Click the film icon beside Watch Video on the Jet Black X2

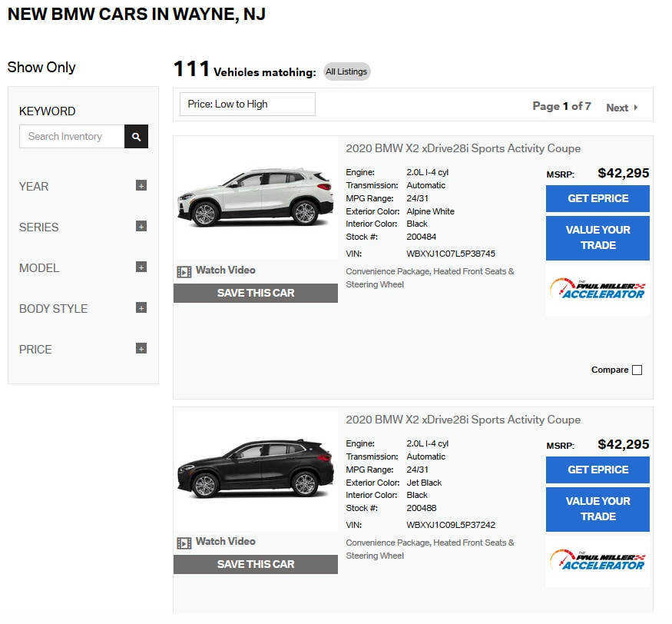(184, 543)
